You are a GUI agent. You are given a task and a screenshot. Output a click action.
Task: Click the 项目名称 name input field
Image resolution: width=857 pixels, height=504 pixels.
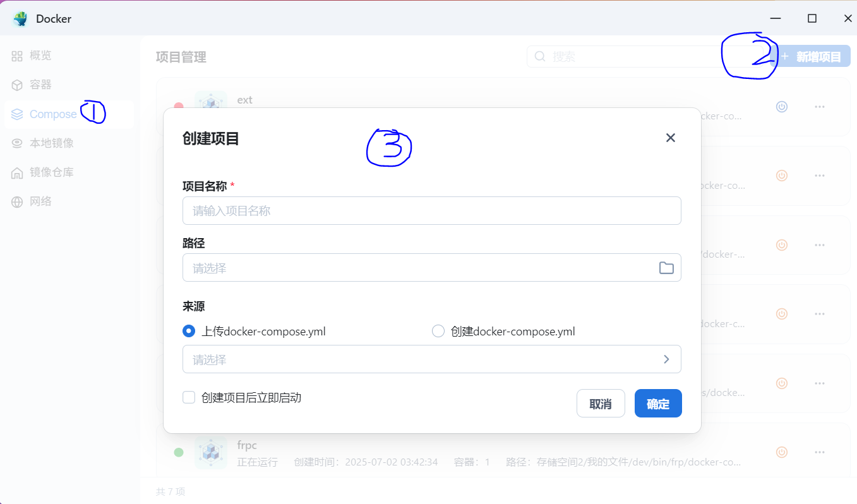(432, 211)
